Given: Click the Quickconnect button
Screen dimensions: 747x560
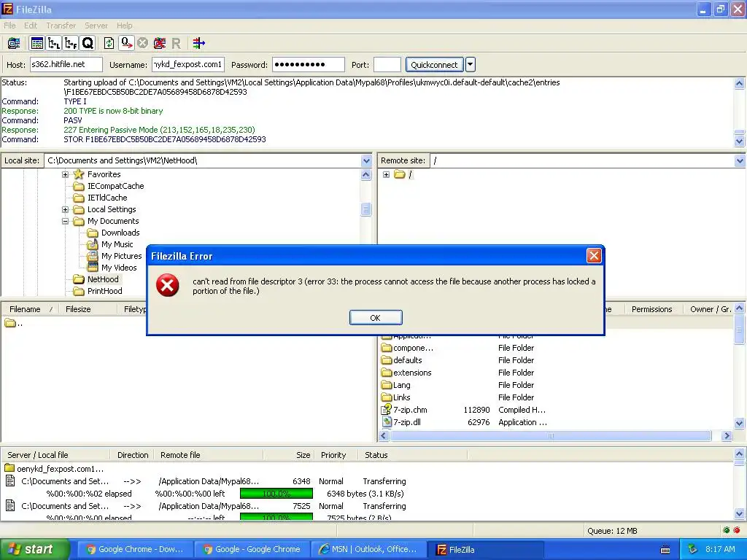Looking at the screenshot, I should coord(434,65).
